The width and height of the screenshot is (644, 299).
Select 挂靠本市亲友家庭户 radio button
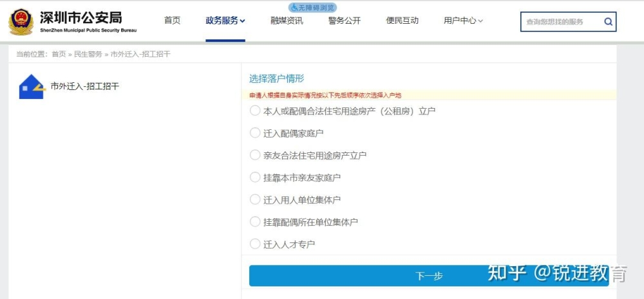pyautogui.click(x=255, y=177)
